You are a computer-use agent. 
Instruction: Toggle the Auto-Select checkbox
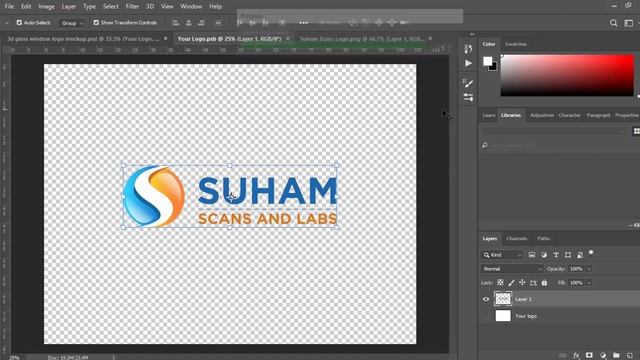(x=19, y=23)
